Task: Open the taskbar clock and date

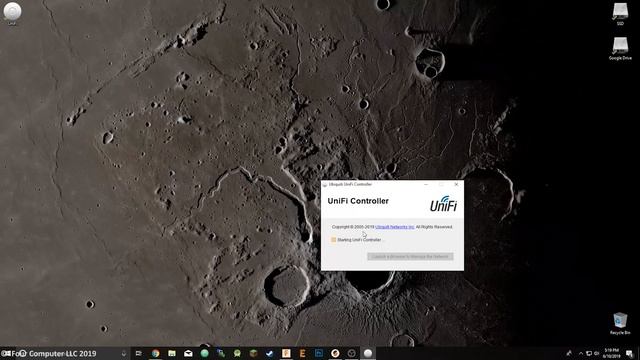Action: pyautogui.click(x=611, y=353)
